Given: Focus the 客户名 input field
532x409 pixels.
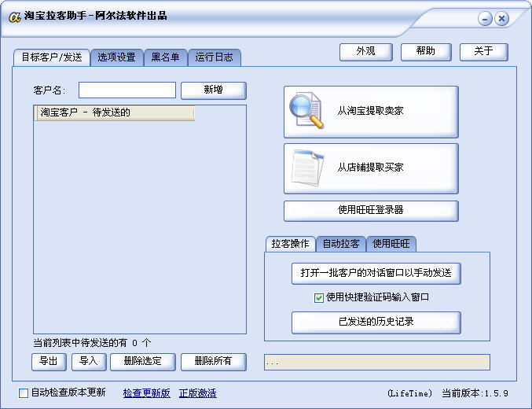Looking at the screenshot, I should (127, 90).
